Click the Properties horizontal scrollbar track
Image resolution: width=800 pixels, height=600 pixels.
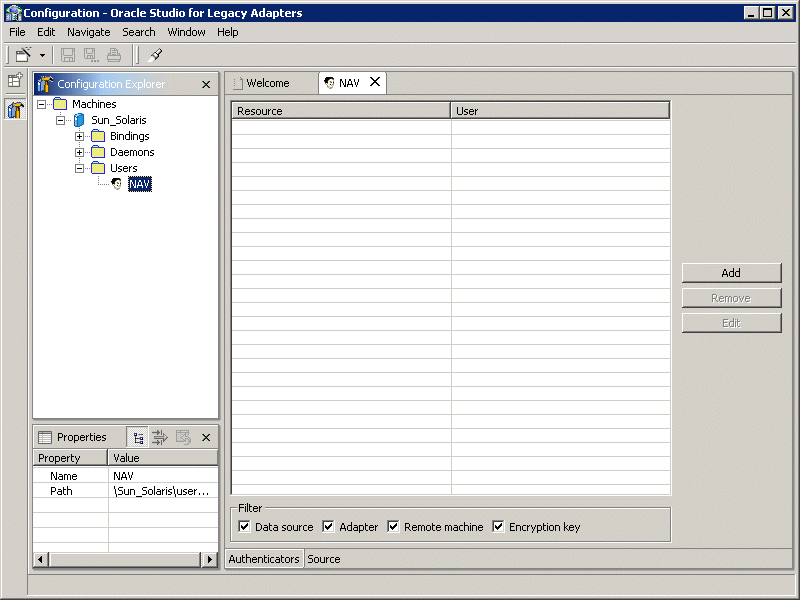pyautogui.click(x=125, y=559)
